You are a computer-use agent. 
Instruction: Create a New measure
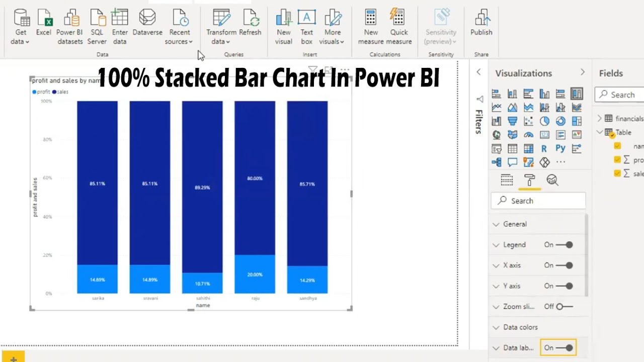click(371, 27)
